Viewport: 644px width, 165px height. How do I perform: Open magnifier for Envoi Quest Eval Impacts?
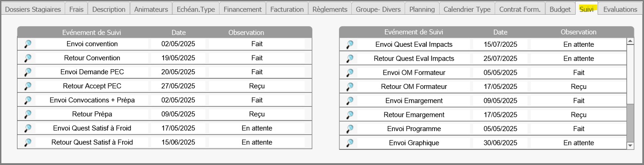click(x=350, y=44)
